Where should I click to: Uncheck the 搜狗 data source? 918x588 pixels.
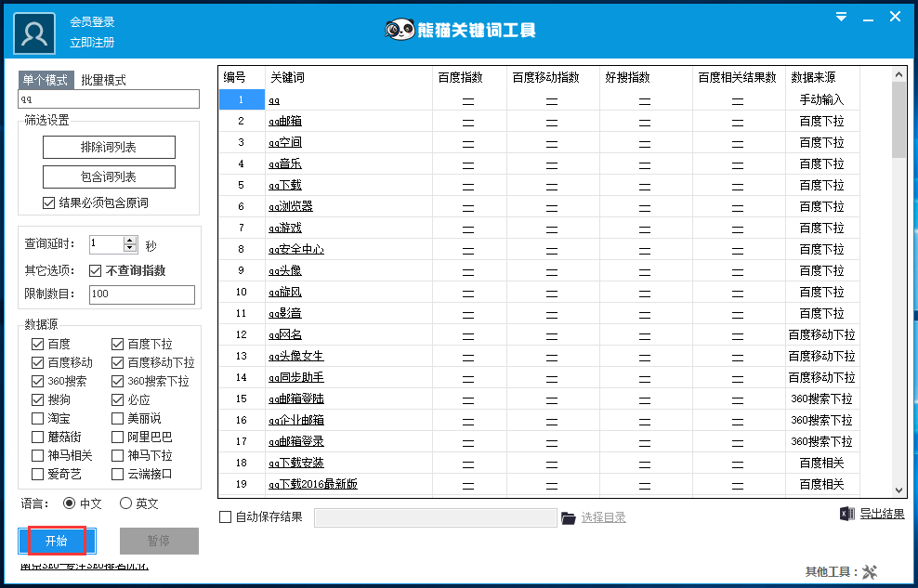coord(37,400)
